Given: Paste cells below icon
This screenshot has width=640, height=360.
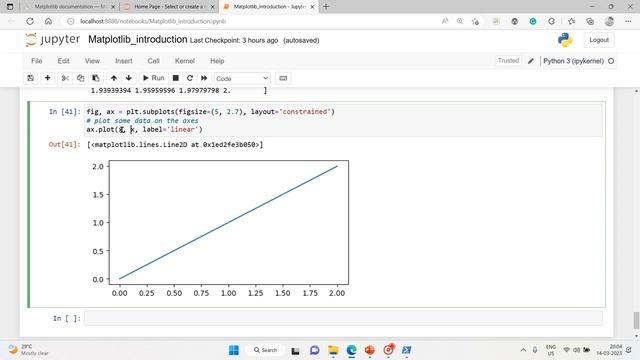Looking at the screenshot, I should (96, 78).
